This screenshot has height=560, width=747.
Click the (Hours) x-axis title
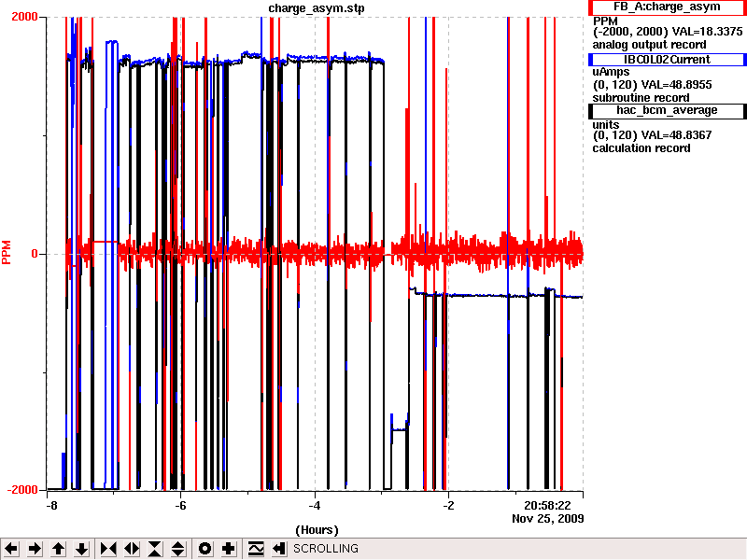pyautogui.click(x=317, y=530)
